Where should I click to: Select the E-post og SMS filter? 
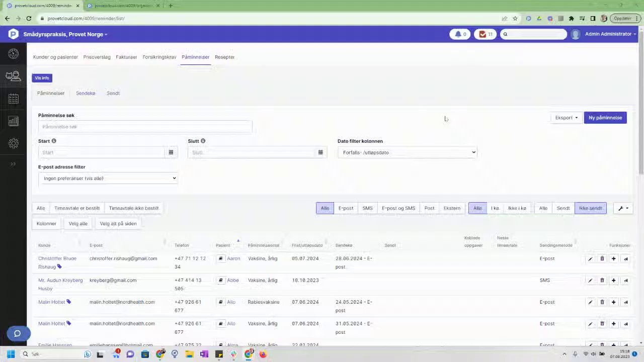tap(398, 208)
